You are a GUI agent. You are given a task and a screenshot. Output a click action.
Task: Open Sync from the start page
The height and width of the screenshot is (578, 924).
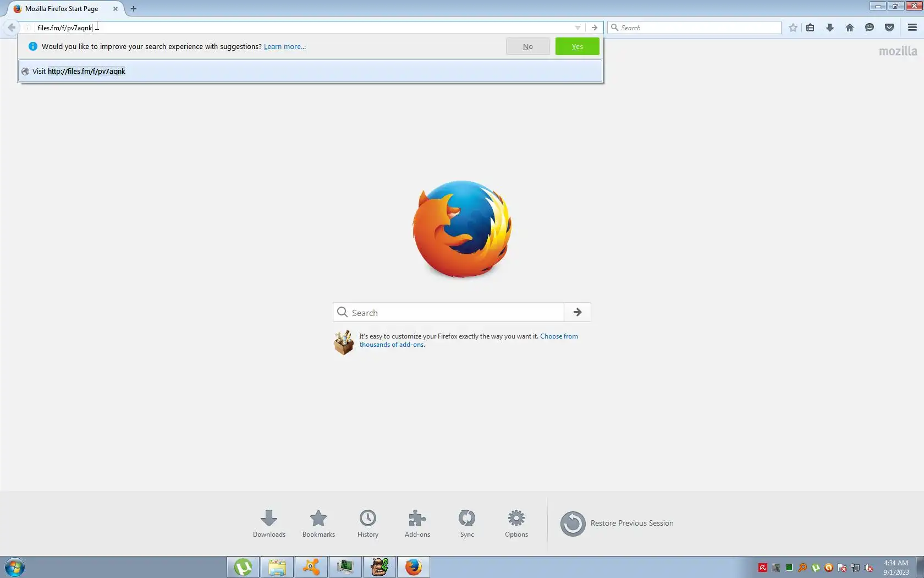click(467, 524)
